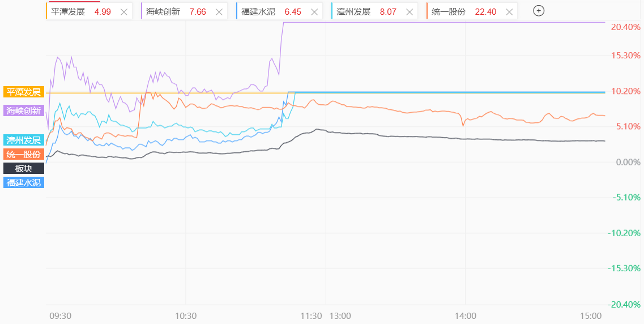Toggle the blue 福建水泥 legend label
The width and height of the screenshot is (644, 324).
click(x=23, y=182)
